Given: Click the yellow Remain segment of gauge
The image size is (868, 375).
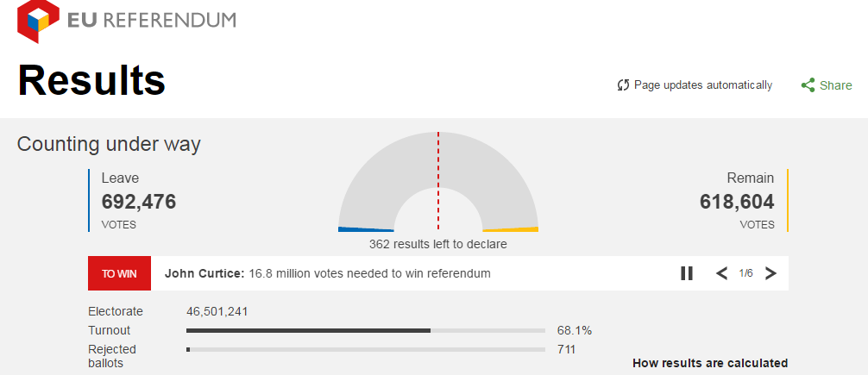Looking at the screenshot, I should coord(510,229).
